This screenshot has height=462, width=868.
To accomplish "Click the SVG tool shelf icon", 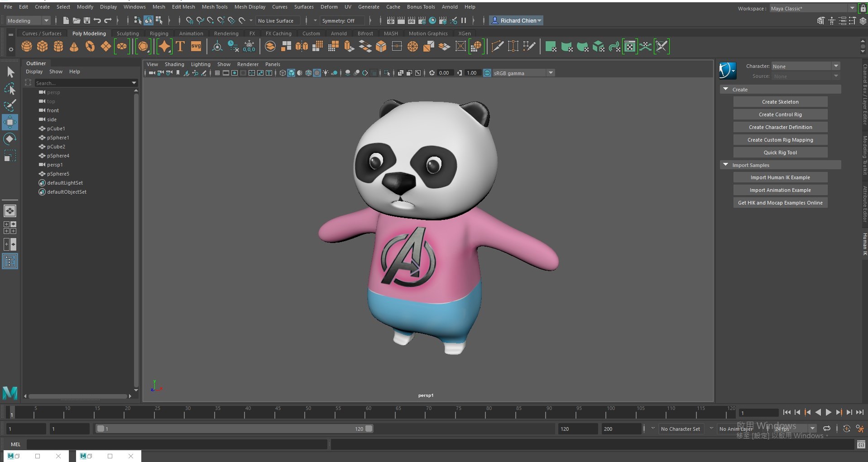I will [x=196, y=47].
